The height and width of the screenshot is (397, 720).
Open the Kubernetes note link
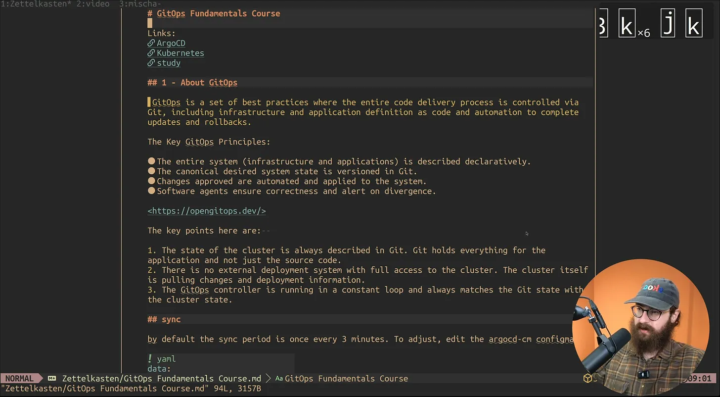pos(180,53)
